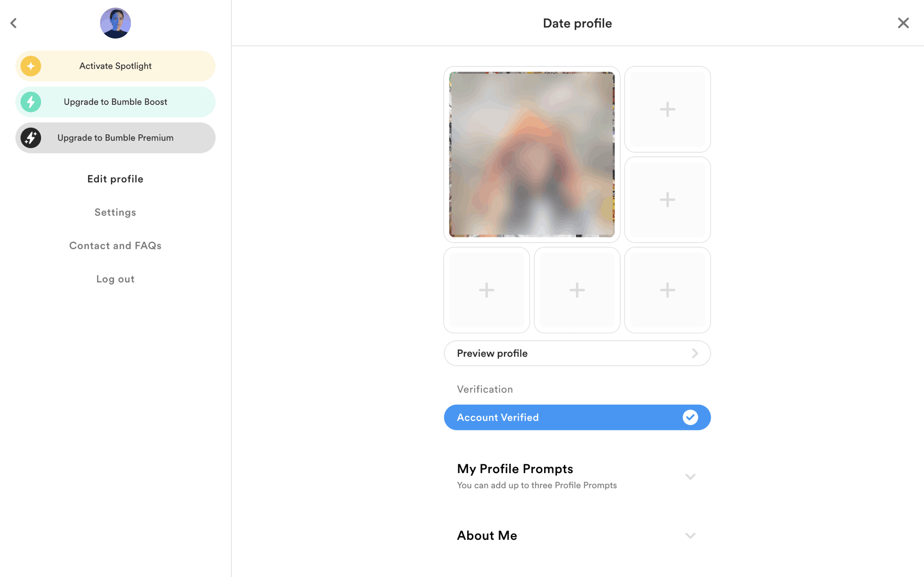Click Log out
This screenshot has height=577, width=924.
115,279
